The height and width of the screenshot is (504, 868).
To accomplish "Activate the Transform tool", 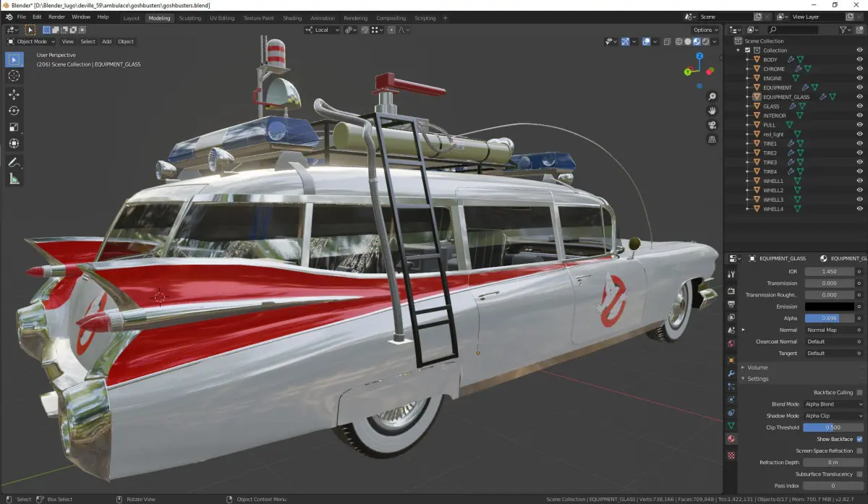I will click(x=14, y=143).
